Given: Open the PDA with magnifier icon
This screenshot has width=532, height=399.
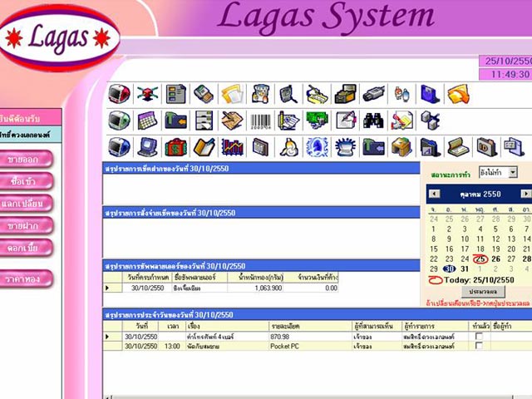Looking at the screenshot, I should pos(288,94).
